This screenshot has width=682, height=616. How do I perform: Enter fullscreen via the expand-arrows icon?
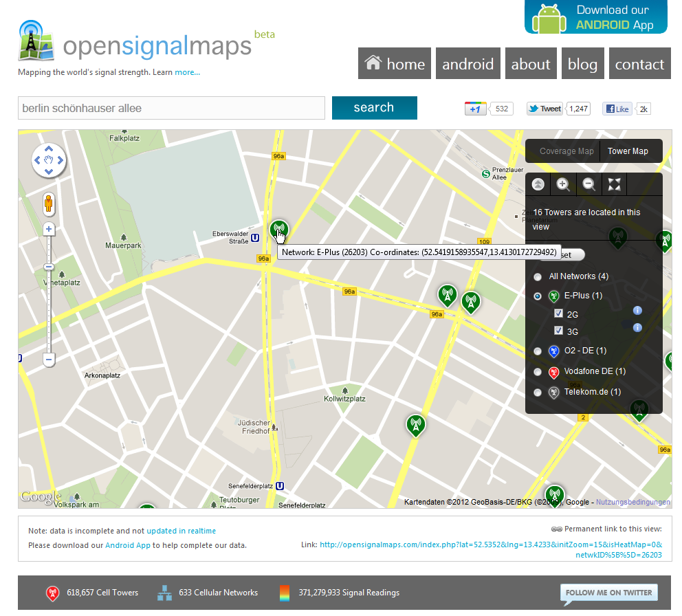coord(614,184)
